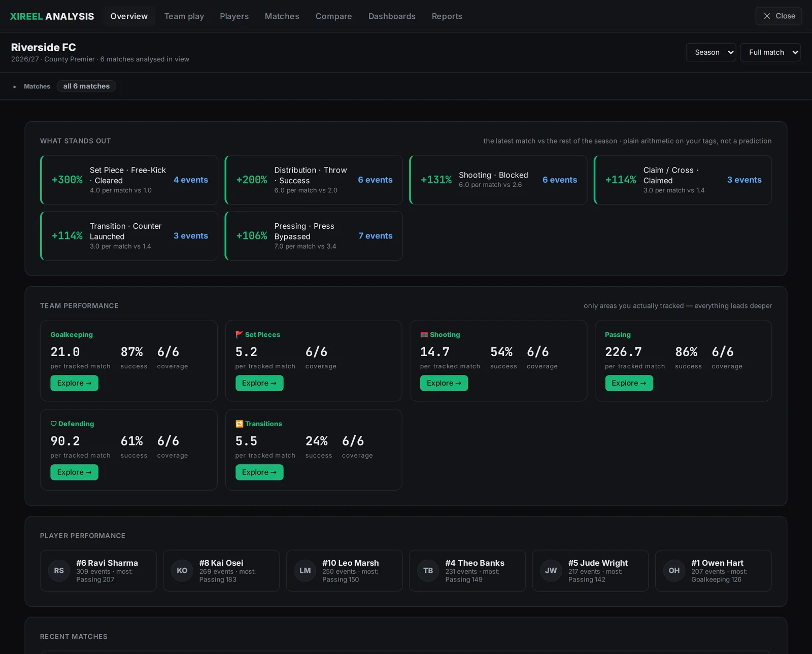Explore the Shooting performance area
Image resolution: width=812 pixels, height=654 pixels.
pyautogui.click(x=444, y=383)
